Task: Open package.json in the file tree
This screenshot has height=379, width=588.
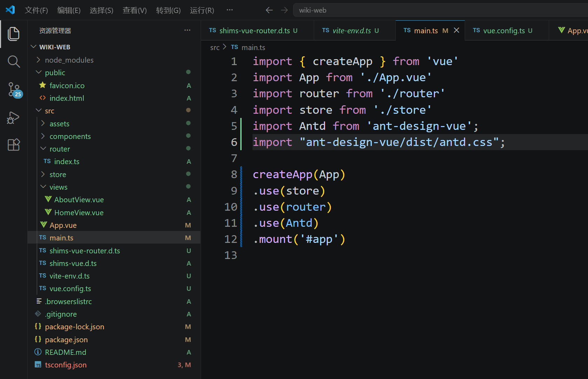Action: [66, 340]
